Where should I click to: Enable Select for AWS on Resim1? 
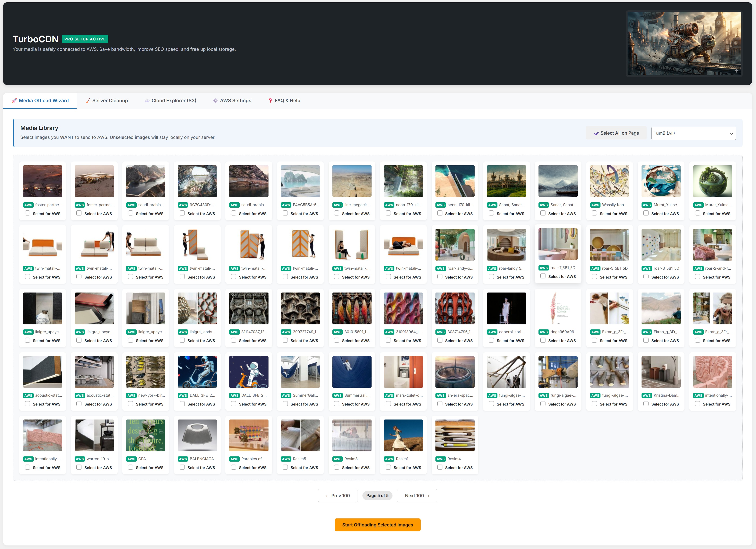point(388,467)
